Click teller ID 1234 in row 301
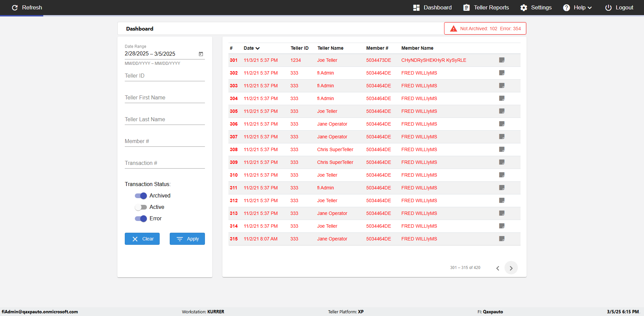 [x=296, y=60]
